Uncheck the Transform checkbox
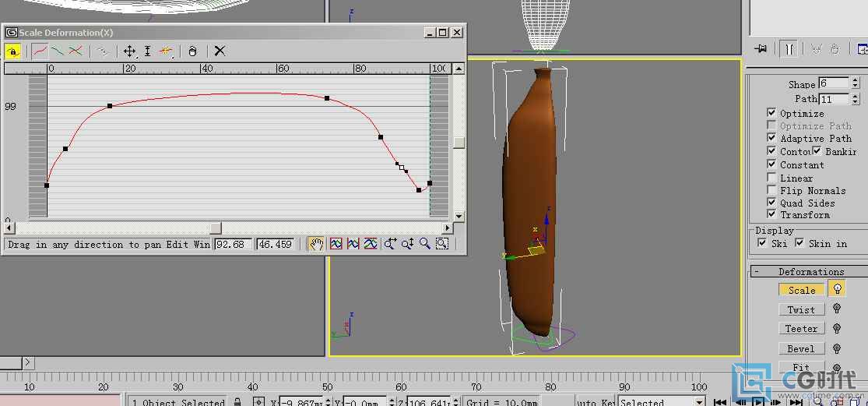The height and width of the screenshot is (406, 868). click(x=771, y=214)
